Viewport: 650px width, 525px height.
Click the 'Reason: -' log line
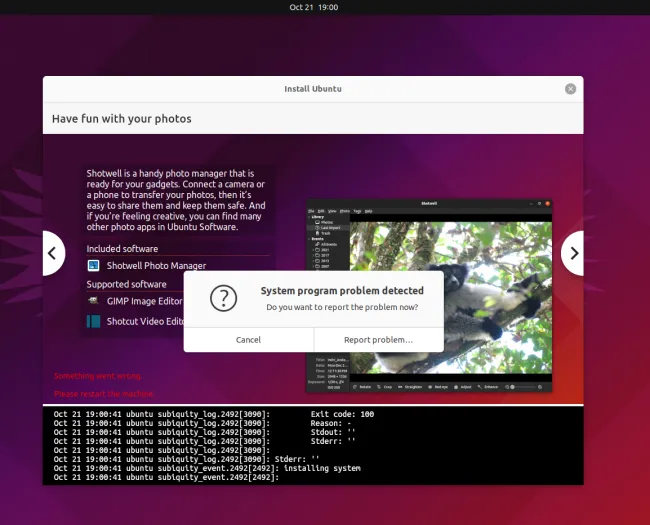[202, 423]
